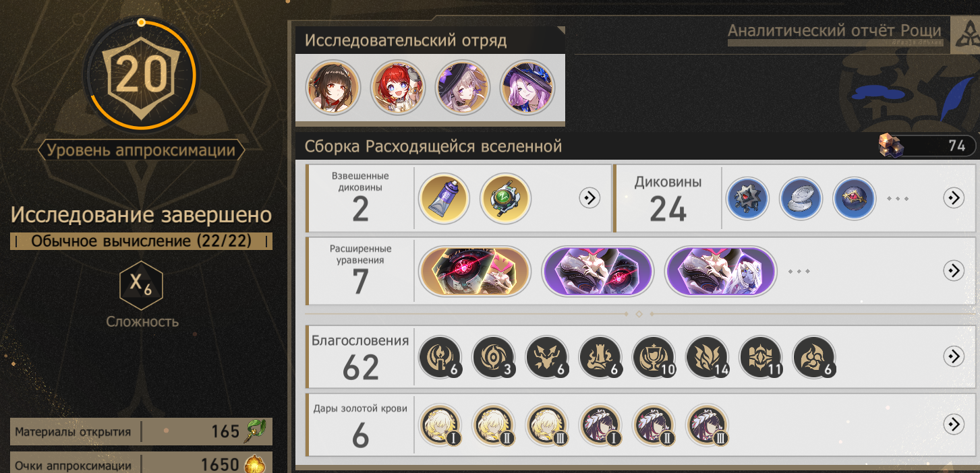Select the green compass weighted curio icon
Image resolution: width=980 pixels, height=473 pixels.
[506, 198]
